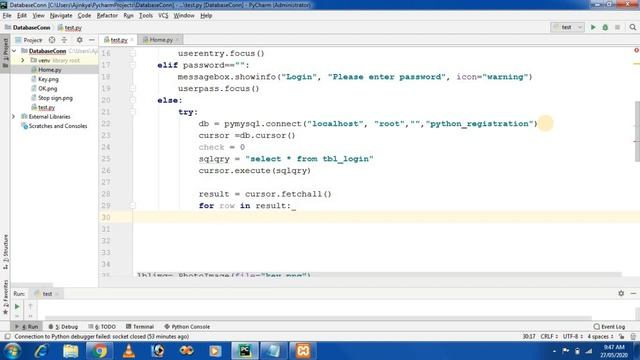The height and width of the screenshot is (360, 640).
Task: Hide the Run panel with minimize icon
Action: pos(633,293)
